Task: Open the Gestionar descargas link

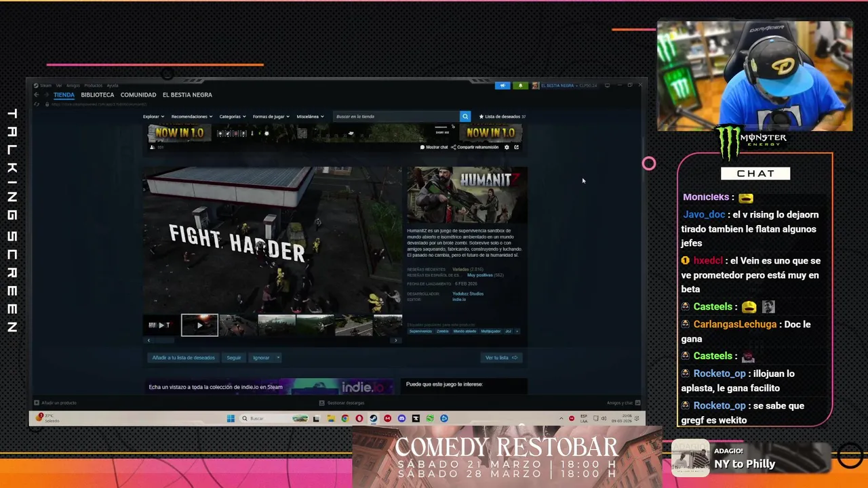Action: 342,403
